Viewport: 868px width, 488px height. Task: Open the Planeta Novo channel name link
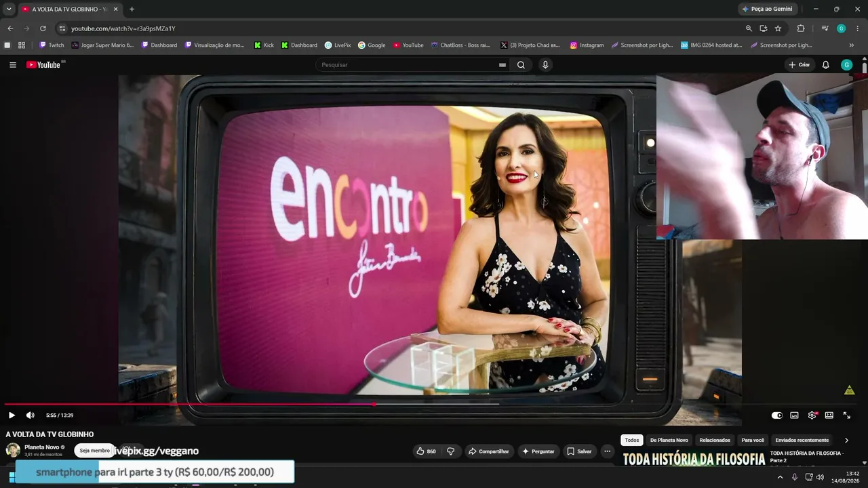click(x=42, y=447)
